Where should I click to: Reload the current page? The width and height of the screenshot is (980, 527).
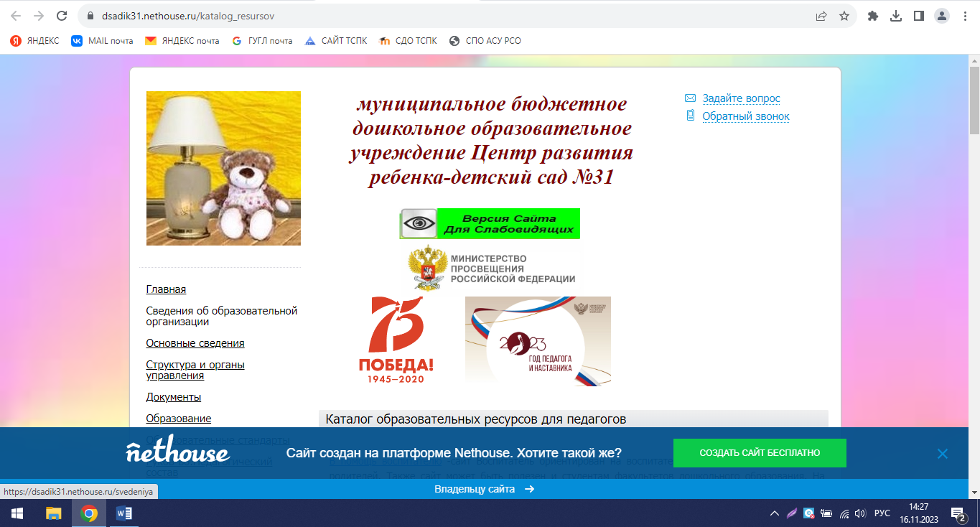(62, 16)
